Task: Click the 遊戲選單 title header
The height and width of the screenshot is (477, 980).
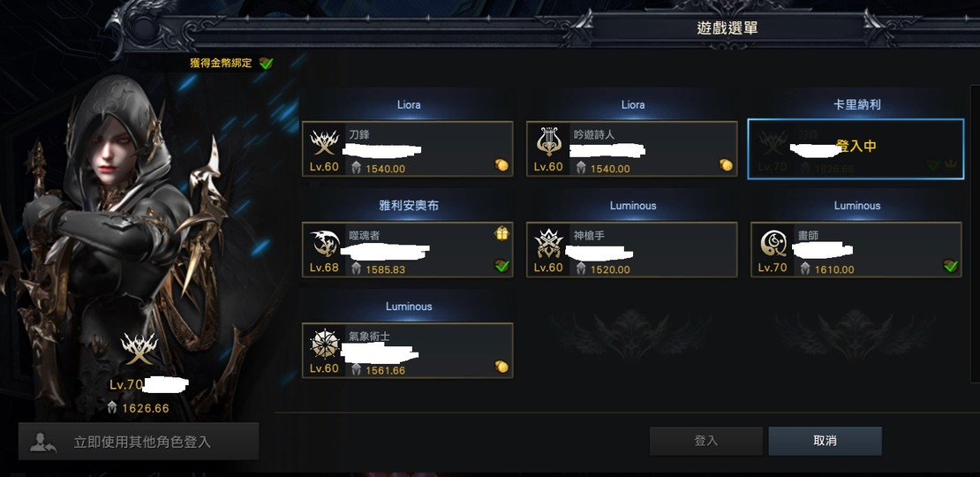Action: coord(727,28)
